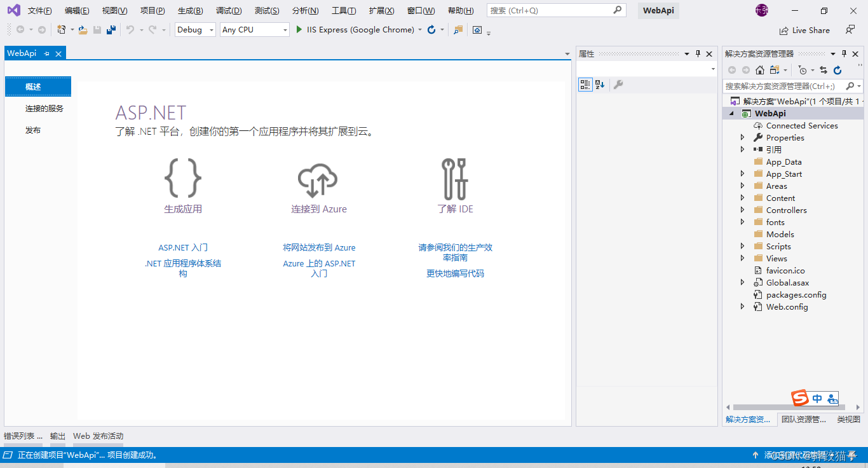Click the Visual Studio logo icon
This screenshot has height=468, width=868.
[13, 10]
